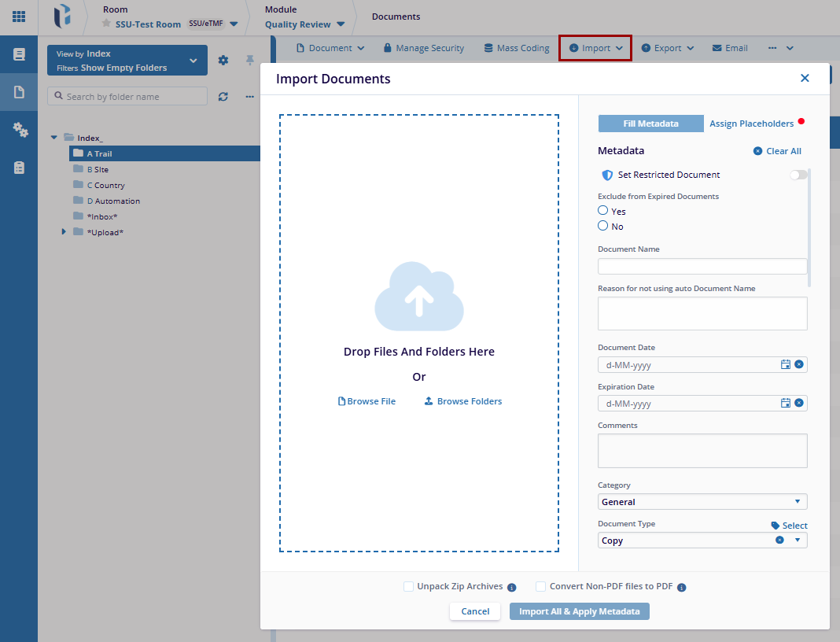Image resolution: width=840 pixels, height=642 pixels.
Task: Click into the Document Name field
Action: click(x=702, y=266)
